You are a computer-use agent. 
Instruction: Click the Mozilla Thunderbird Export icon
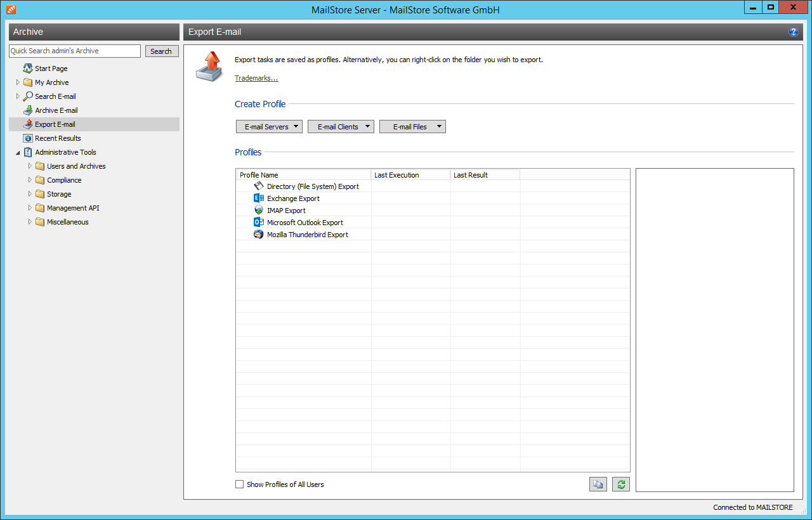point(258,234)
